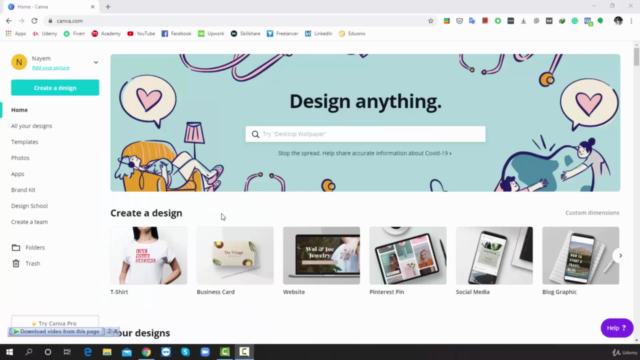Open the Apps bookmark
640x360 pixels.
[x=16, y=33]
